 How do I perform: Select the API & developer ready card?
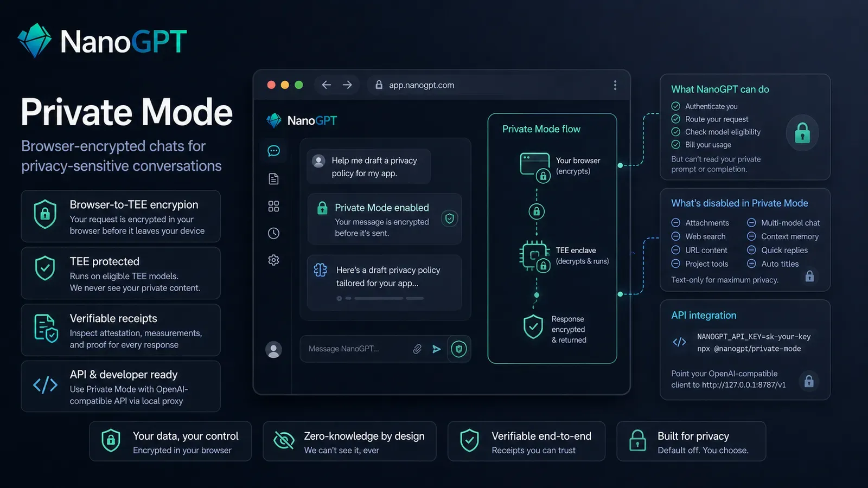pos(121,386)
